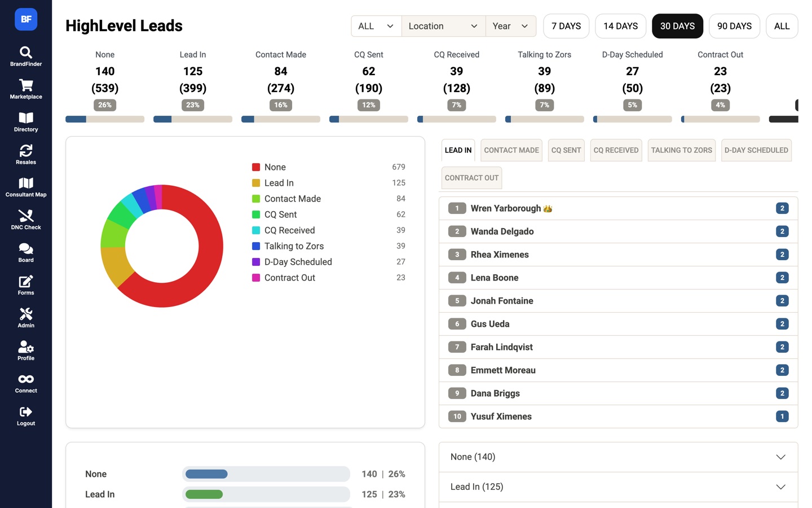This screenshot has height=508, width=812.
Task: Switch to the CONTRACT OUT tab
Action: coord(471,178)
